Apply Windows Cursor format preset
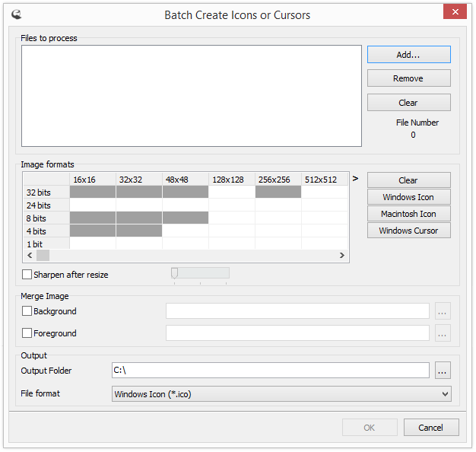The height and width of the screenshot is (452, 476). click(408, 231)
